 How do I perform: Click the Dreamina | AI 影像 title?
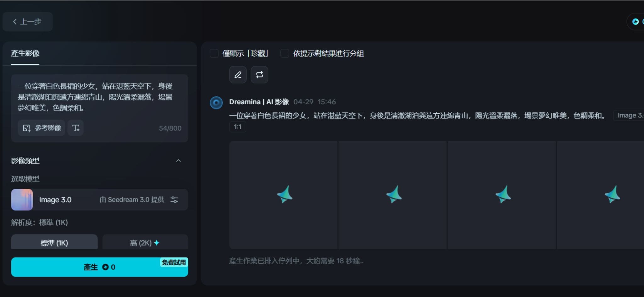pyautogui.click(x=259, y=102)
